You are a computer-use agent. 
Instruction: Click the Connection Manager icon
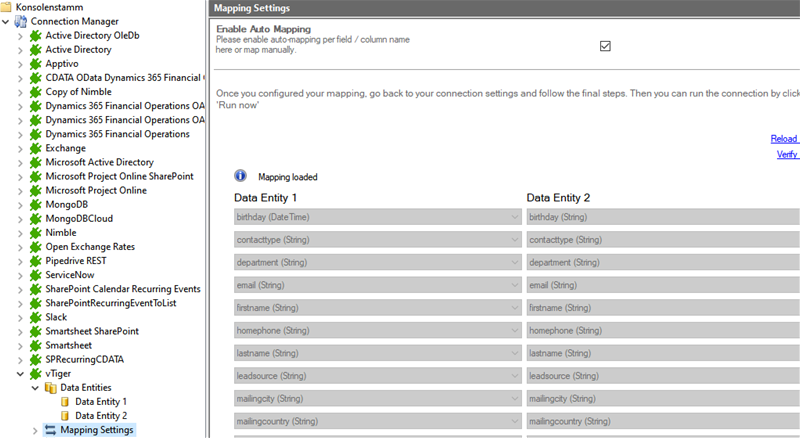click(21, 21)
